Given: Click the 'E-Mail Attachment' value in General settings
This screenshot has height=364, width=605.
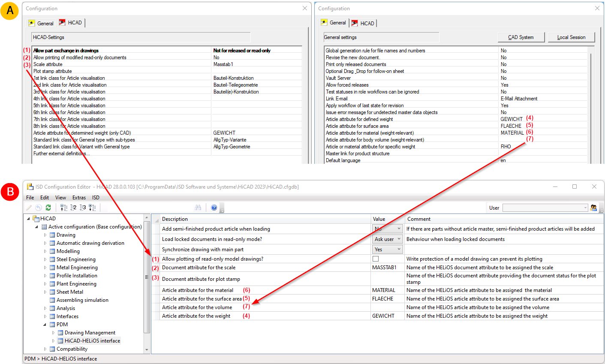Looking at the screenshot, I should 519,99.
